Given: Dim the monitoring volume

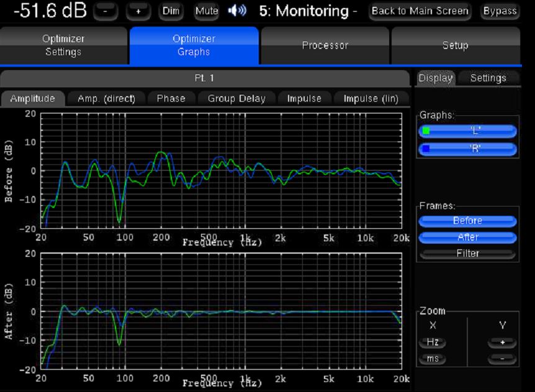Looking at the screenshot, I should pyautogui.click(x=170, y=11).
